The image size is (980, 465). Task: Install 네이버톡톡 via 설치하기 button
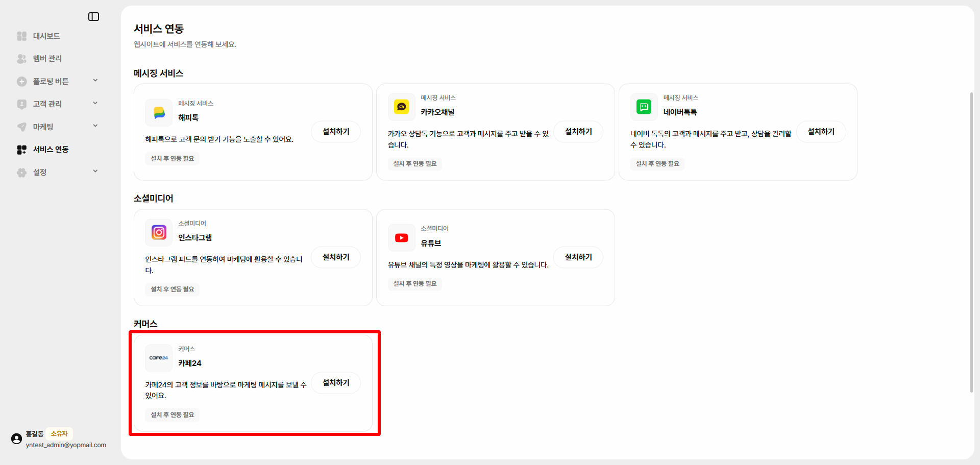(821, 132)
